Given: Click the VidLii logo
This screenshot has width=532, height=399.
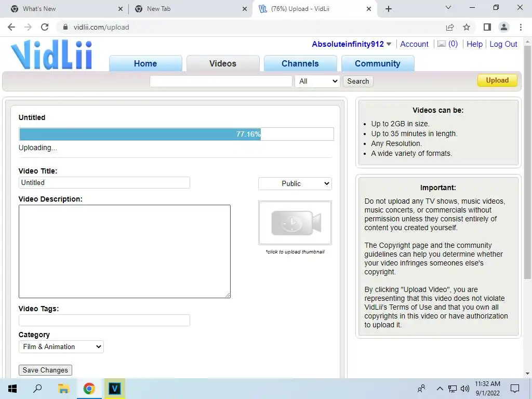Looking at the screenshot, I should pyautogui.click(x=51, y=55).
